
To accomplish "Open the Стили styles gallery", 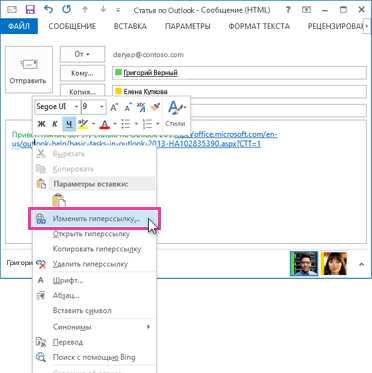I will pyautogui.click(x=176, y=114).
